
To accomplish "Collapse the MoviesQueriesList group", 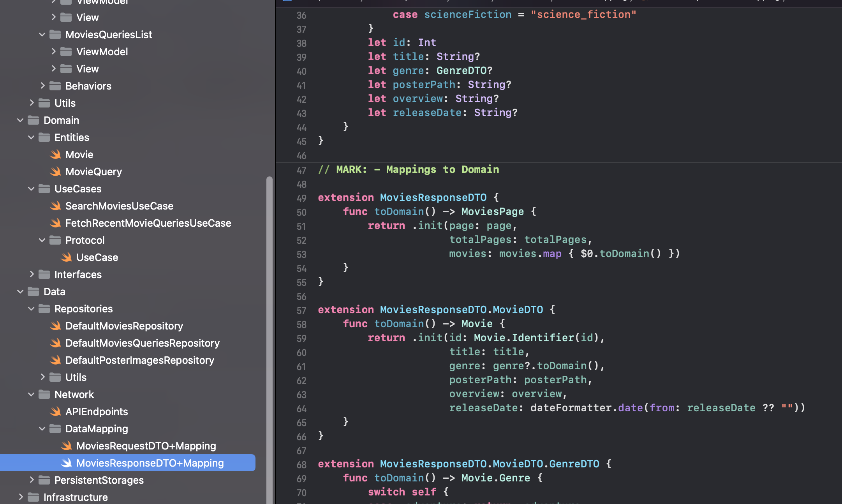I will click(42, 35).
